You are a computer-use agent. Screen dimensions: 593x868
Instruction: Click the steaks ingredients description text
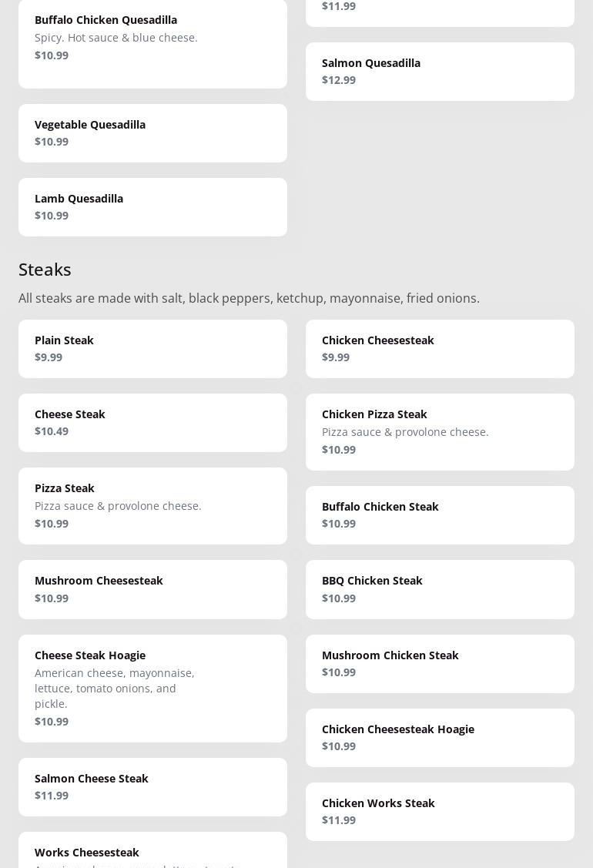point(249,298)
